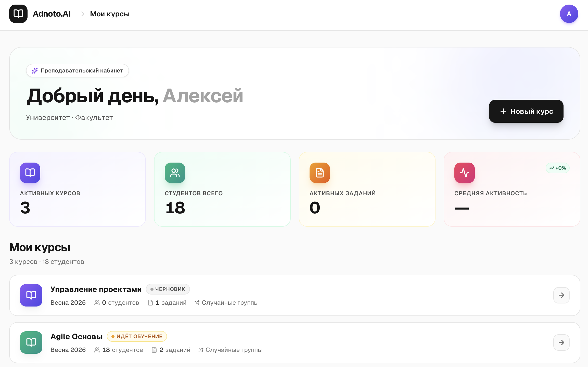Click the Активных курсов value 3
Image resolution: width=588 pixels, height=367 pixels.
pos(25,207)
